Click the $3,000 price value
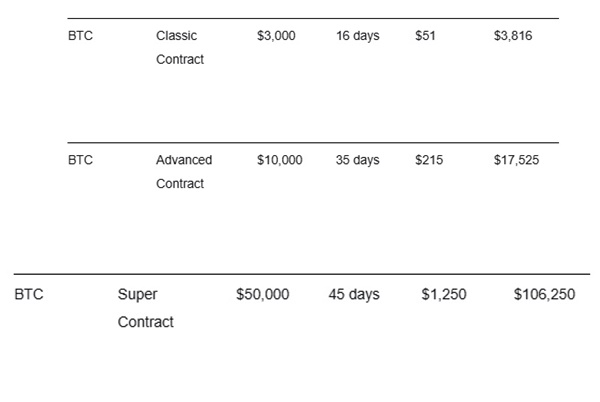The height and width of the screenshot is (402, 600). click(276, 36)
